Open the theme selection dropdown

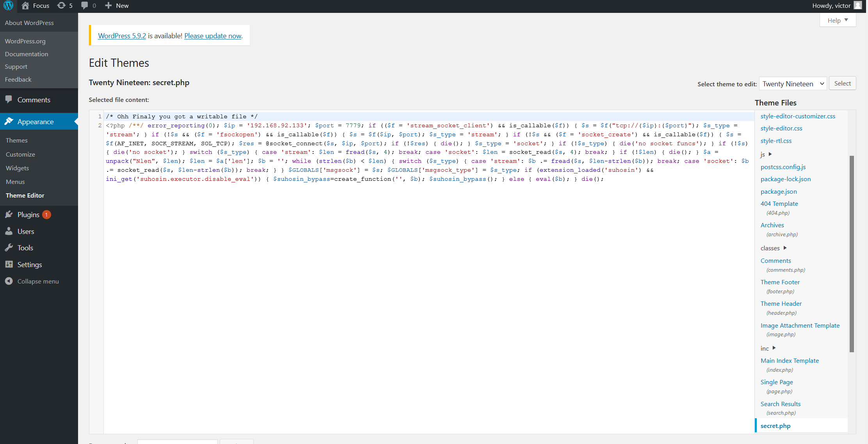click(793, 84)
